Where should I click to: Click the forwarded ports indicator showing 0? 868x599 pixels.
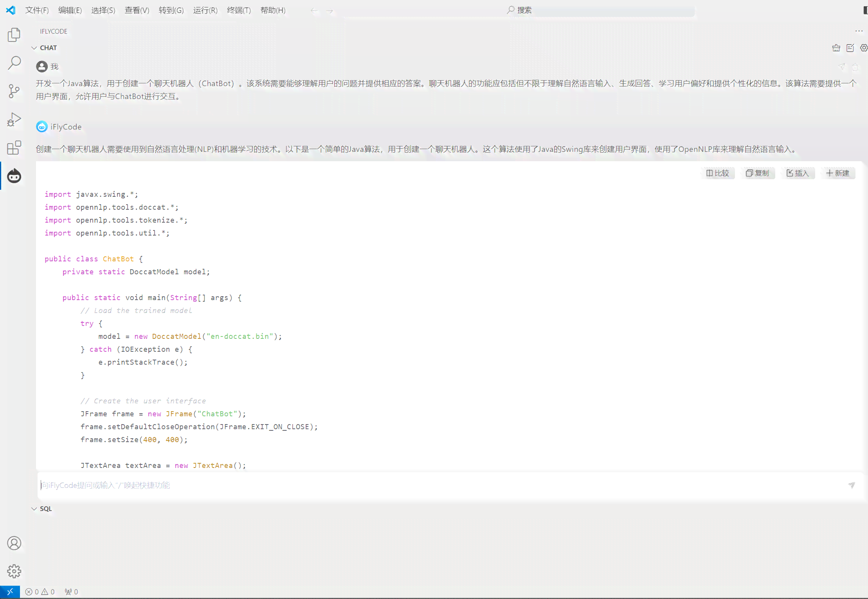pyautogui.click(x=71, y=592)
